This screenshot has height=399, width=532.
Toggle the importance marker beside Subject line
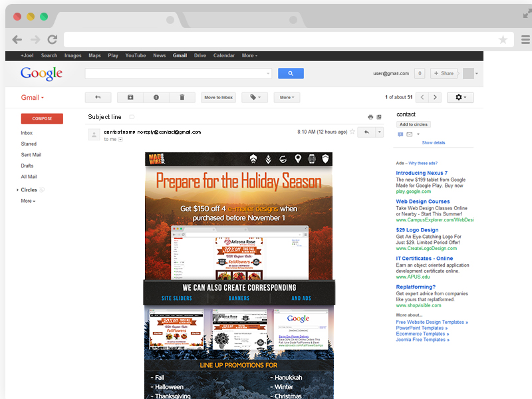132,117
